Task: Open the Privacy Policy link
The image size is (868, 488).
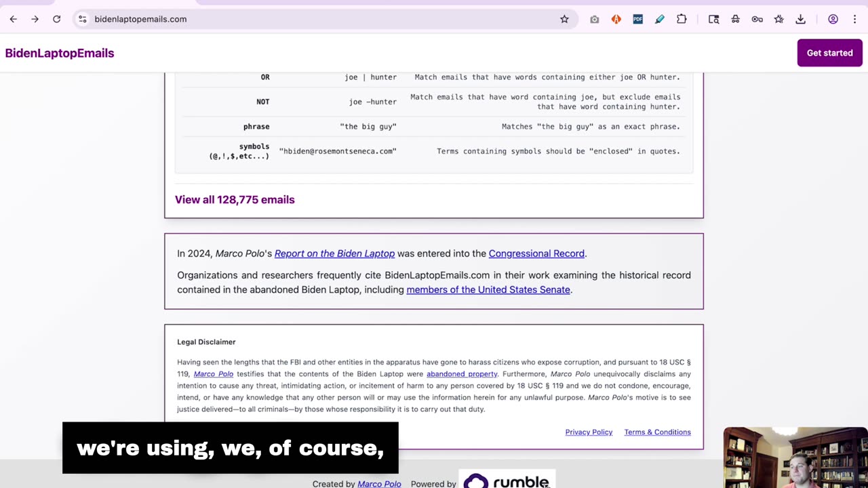Action: 589,432
